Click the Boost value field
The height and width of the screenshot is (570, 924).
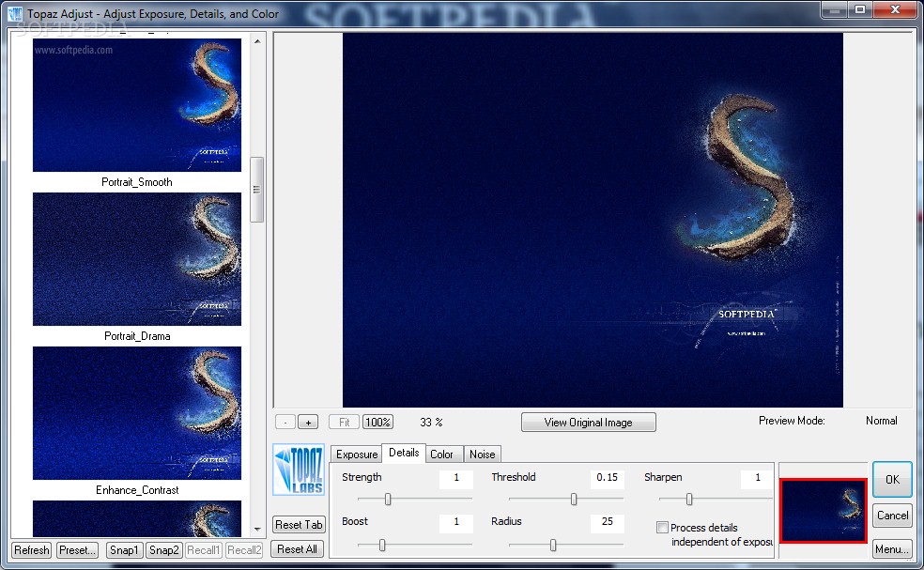456,522
